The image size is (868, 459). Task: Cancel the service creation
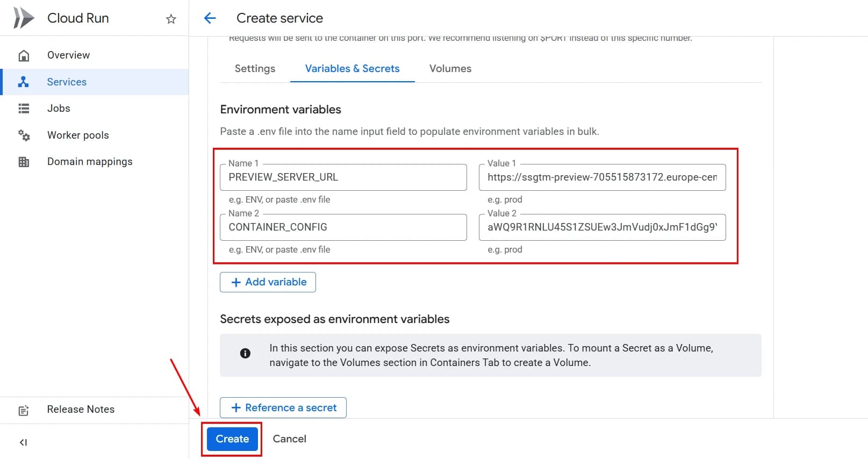pos(290,439)
